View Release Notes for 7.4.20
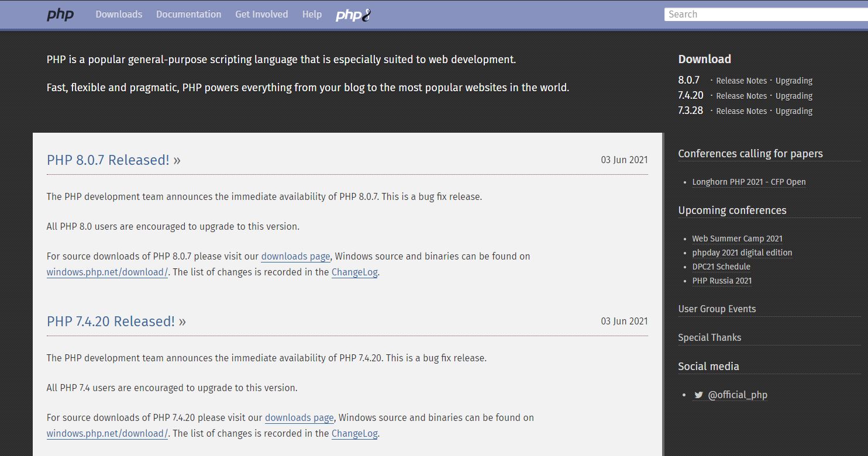Viewport: 868px width, 456px height. click(741, 96)
